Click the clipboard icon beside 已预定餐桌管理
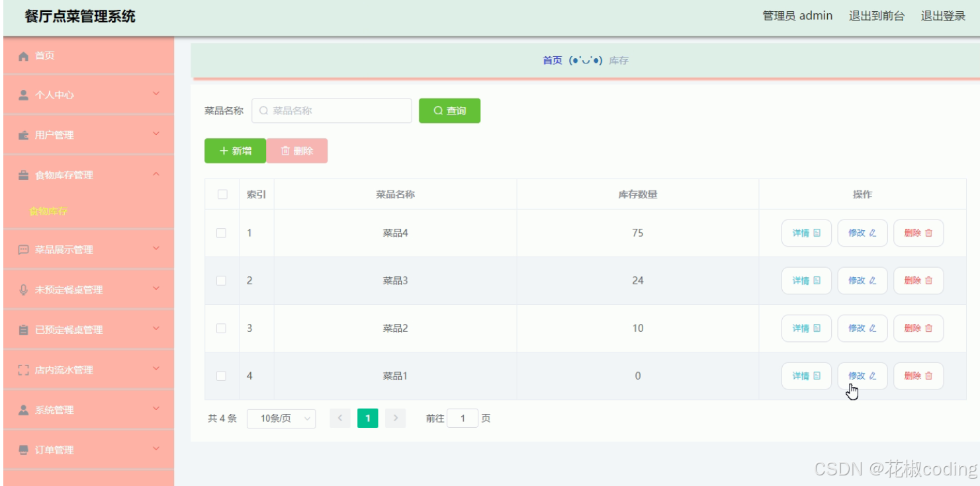Screen dimensions: 980x486 point(24,330)
